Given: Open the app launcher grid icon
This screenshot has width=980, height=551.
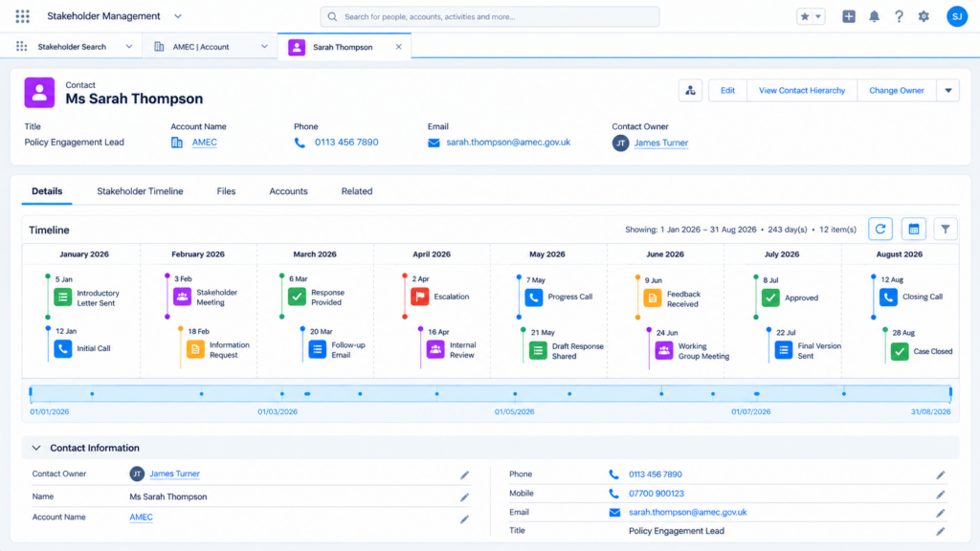Looking at the screenshot, I should (23, 16).
